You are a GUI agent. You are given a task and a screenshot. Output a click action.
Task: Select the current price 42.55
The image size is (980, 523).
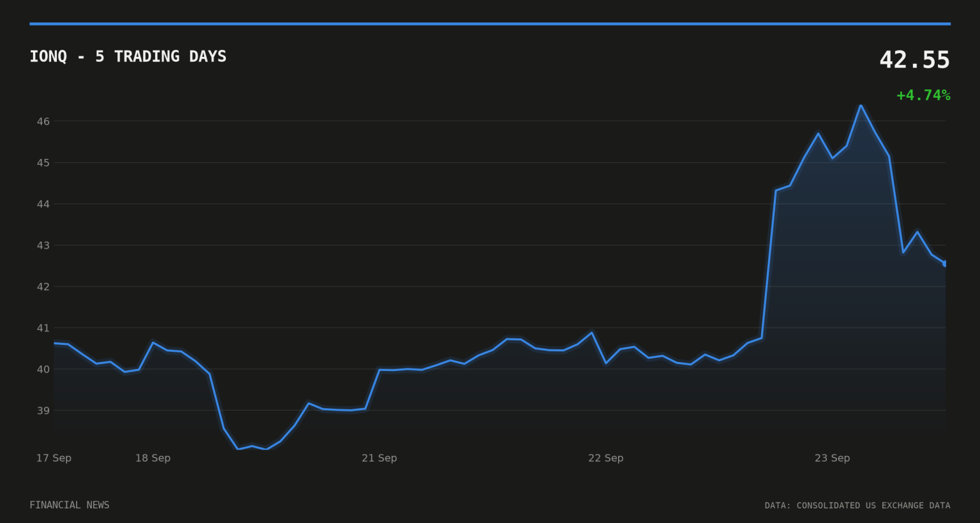914,60
